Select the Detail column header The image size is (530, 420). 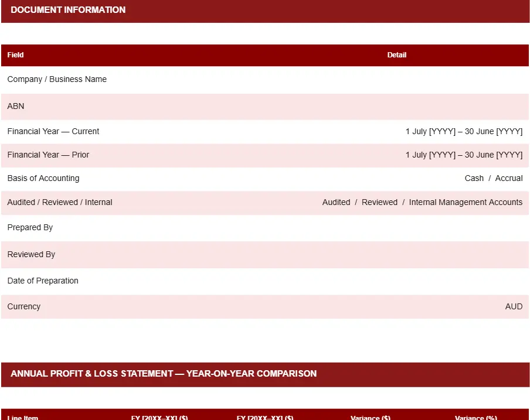pyautogui.click(x=396, y=55)
